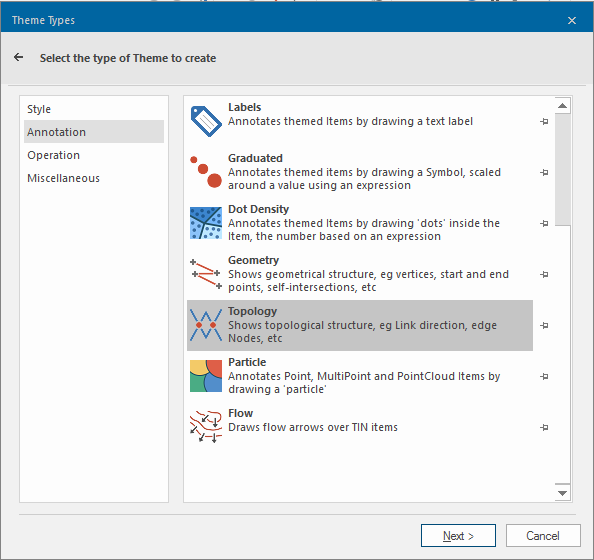The image size is (594, 560).
Task: Select the Flow arrows theme icon
Action: [206, 427]
